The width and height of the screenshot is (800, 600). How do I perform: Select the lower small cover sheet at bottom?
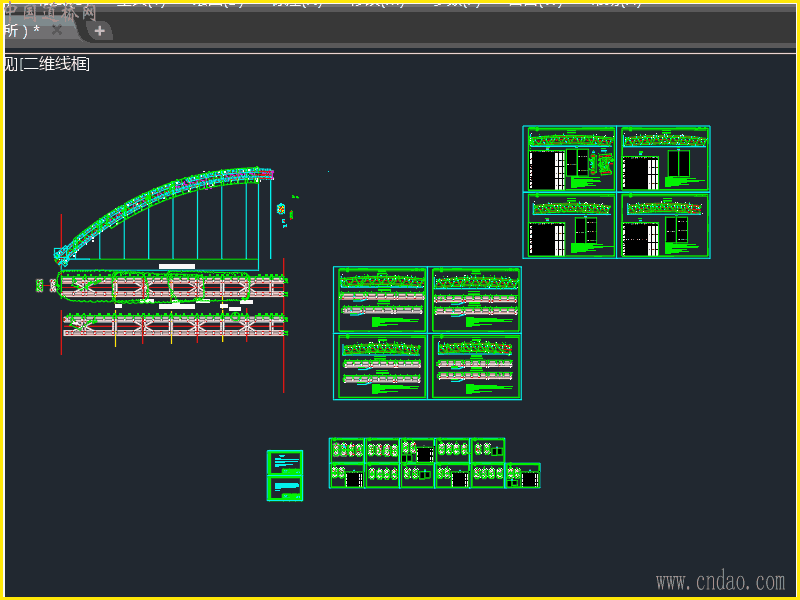point(285,487)
